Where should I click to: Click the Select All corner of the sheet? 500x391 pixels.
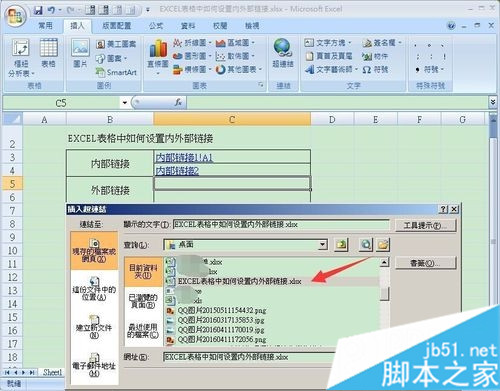[12, 119]
